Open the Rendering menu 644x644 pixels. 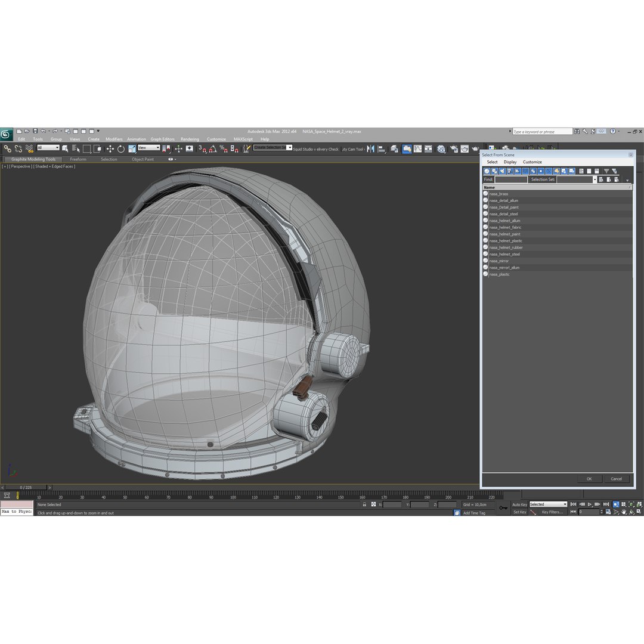point(190,139)
